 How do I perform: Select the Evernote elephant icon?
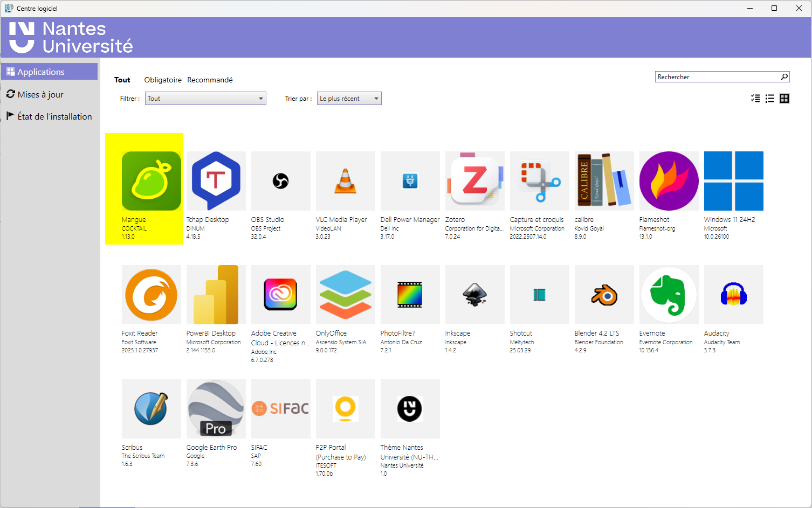pos(669,295)
